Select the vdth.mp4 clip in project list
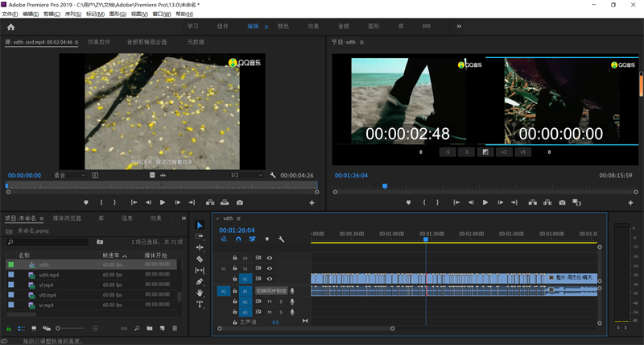This screenshot has width=644, height=345. point(48,275)
